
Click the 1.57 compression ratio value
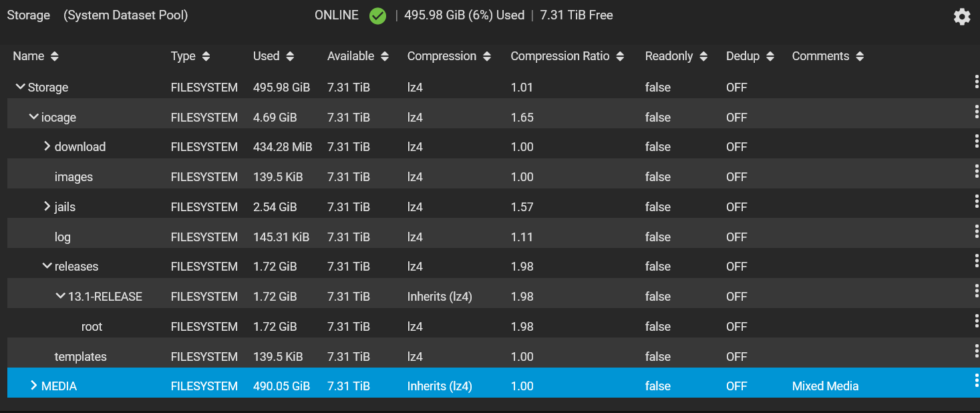pos(522,207)
